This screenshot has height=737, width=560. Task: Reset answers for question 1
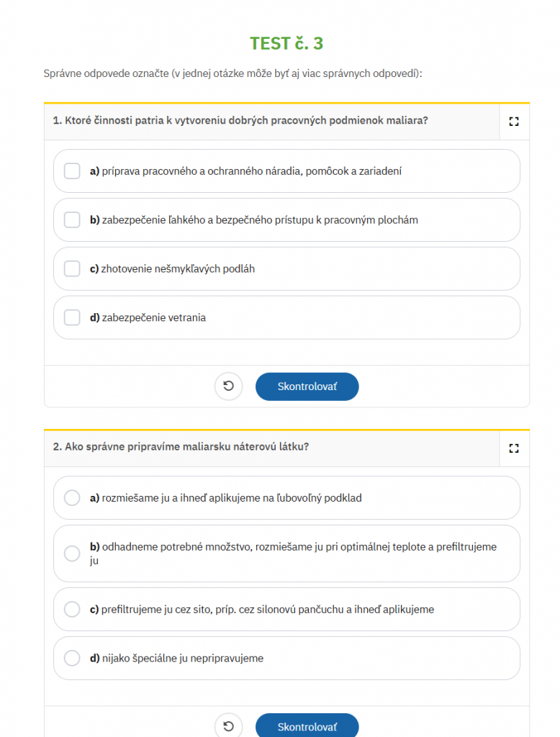click(228, 386)
